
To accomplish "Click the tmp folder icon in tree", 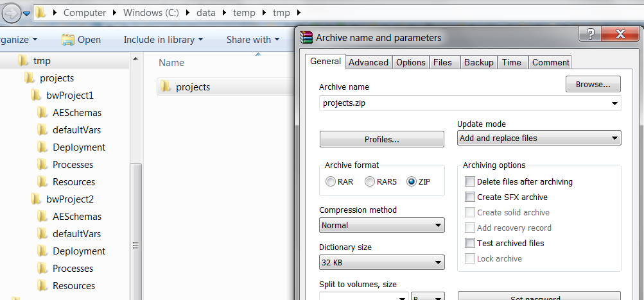I will click(23, 61).
